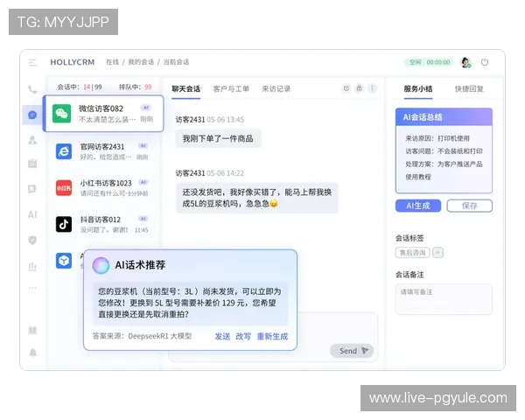The height and width of the screenshot is (420, 525).
Task: Open notifications bell icon in sidebar
Action: [33, 353]
